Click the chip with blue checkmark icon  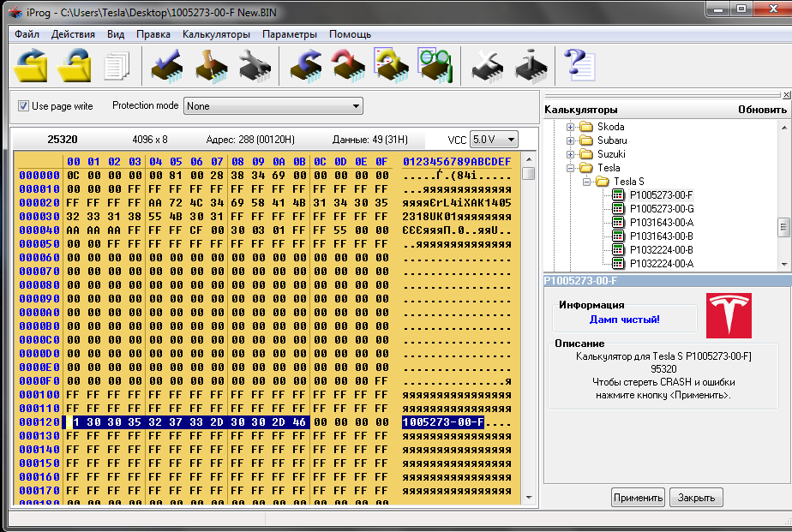[167, 66]
